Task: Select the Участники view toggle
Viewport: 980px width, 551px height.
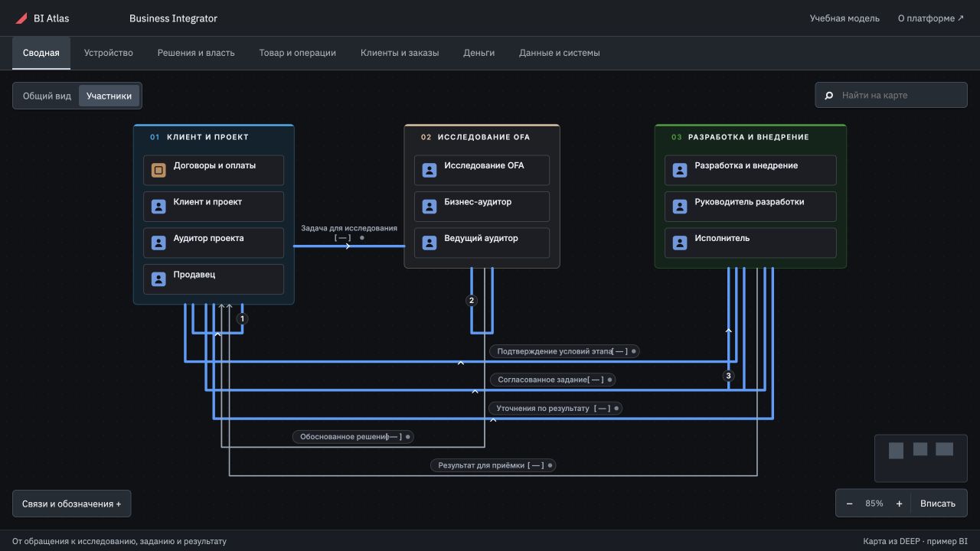Action: [109, 96]
